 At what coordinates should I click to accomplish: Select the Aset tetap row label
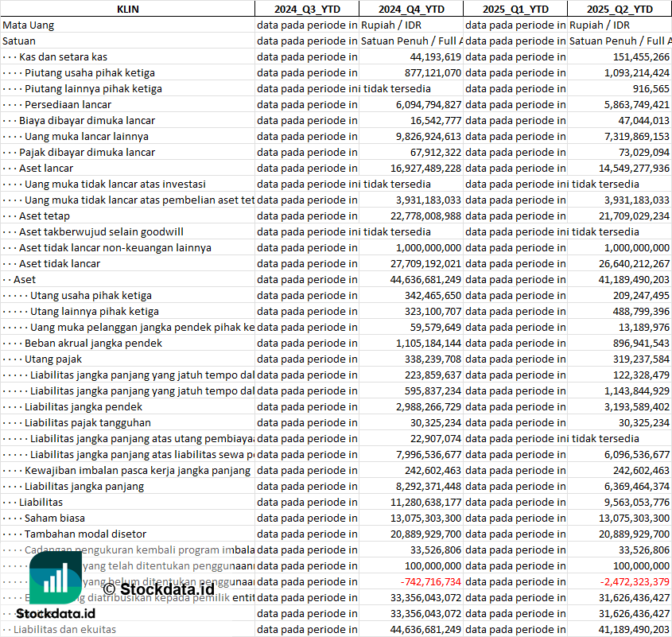(x=45, y=216)
